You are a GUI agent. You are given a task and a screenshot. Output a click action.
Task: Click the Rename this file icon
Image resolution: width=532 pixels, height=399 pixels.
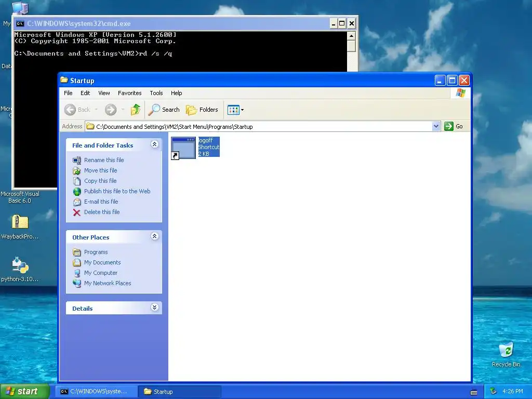(77, 160)
